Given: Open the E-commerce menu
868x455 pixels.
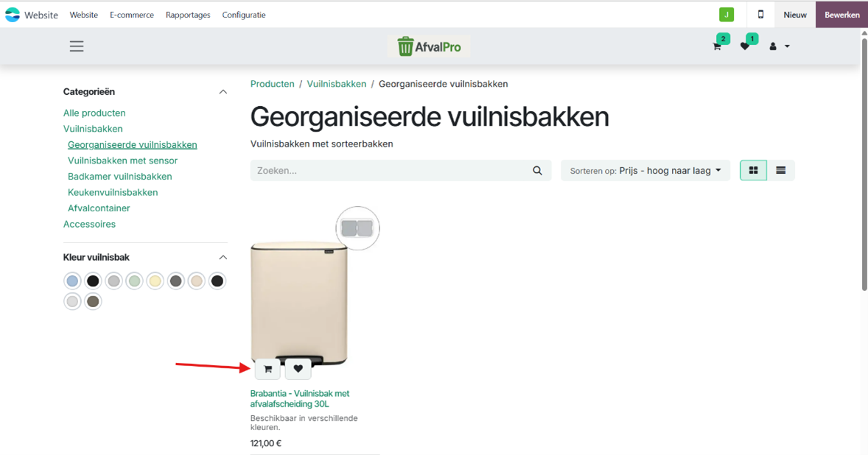Looking at the screenshot, I should point(132,15).
